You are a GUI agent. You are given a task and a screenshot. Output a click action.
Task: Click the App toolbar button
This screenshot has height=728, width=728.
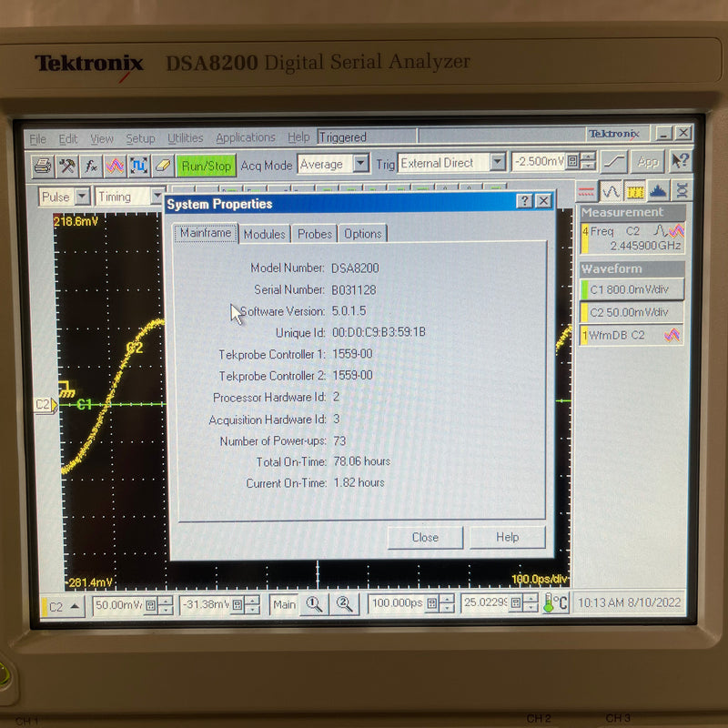tap(648, 162)
